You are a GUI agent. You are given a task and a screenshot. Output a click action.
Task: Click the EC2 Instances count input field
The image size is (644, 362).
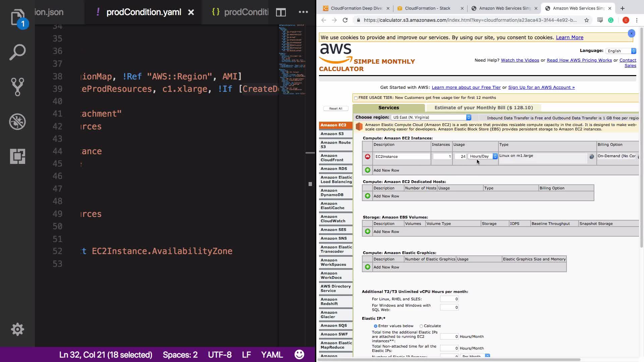[x=442, y=157]
